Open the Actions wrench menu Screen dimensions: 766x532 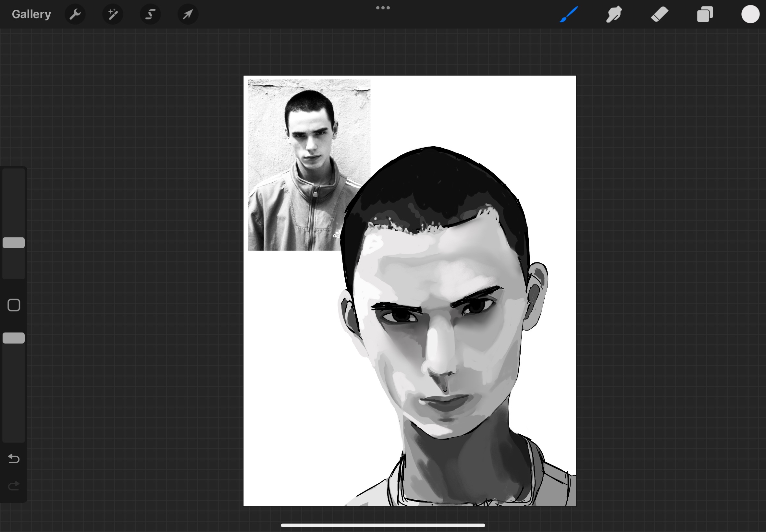pos(75,14)
